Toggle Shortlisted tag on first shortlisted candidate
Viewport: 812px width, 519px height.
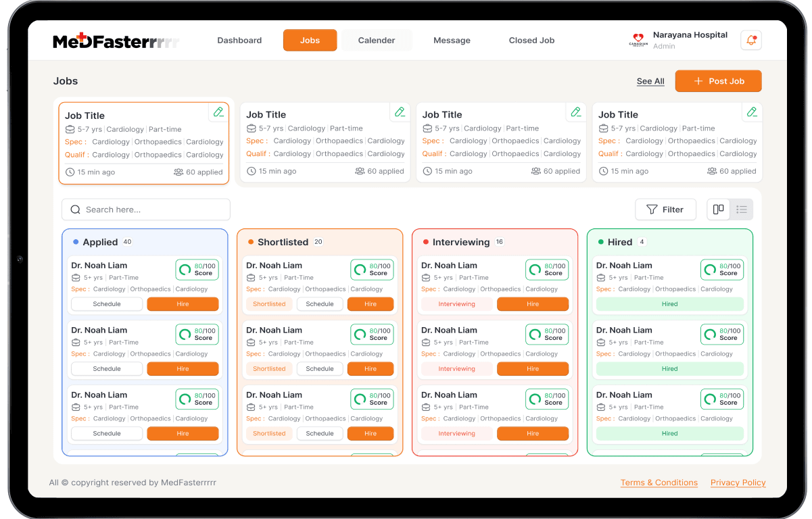[269, 304]
